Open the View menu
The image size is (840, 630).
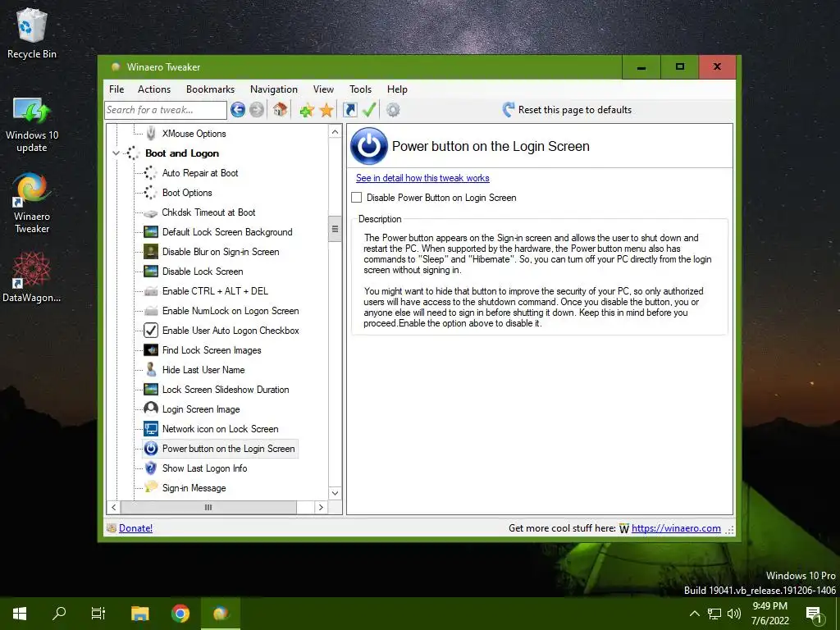[x=323, y=89]
